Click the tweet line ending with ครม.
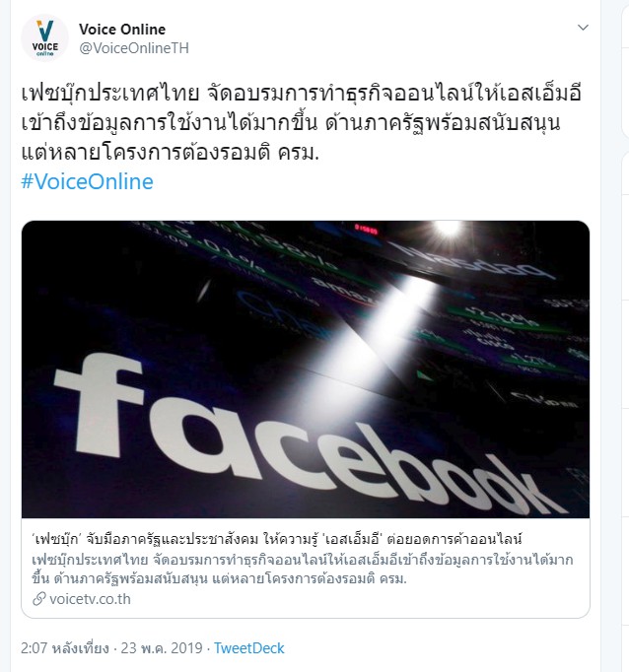Viewport: 629px width, 672px height. click(x=171, y=153)
